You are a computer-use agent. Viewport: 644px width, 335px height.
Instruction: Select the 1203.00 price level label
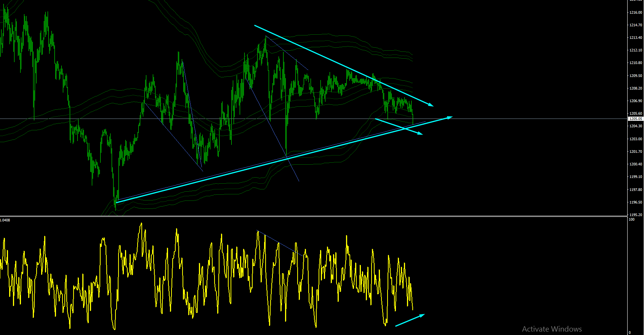coord(636,139)
